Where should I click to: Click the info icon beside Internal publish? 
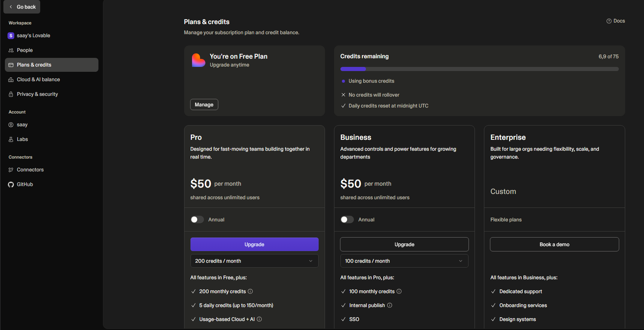coord(390,305)
